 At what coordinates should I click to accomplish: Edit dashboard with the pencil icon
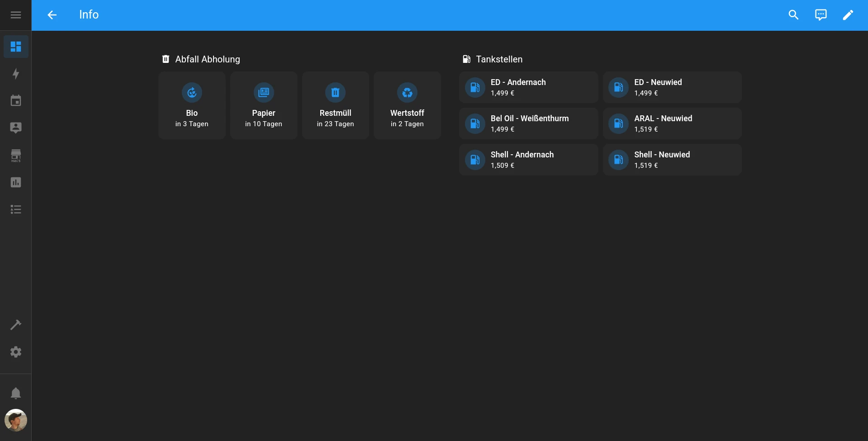pos(848,15)
